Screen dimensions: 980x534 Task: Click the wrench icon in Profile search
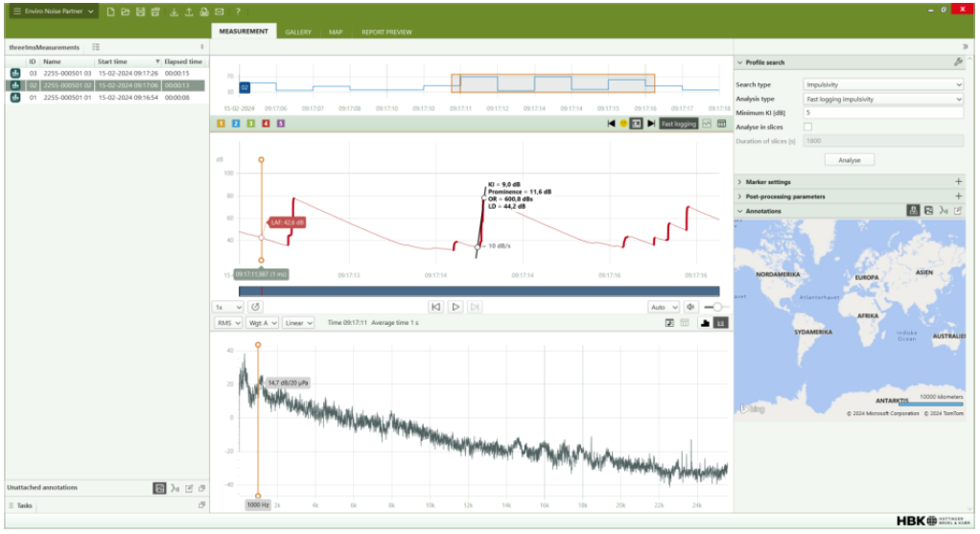(x=958, y=62)
